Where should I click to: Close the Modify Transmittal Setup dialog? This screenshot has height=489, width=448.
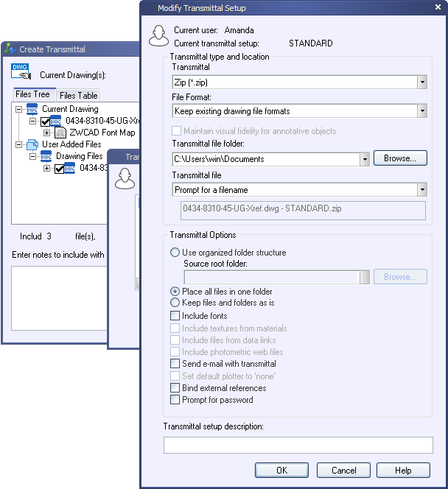coord(438,7)
